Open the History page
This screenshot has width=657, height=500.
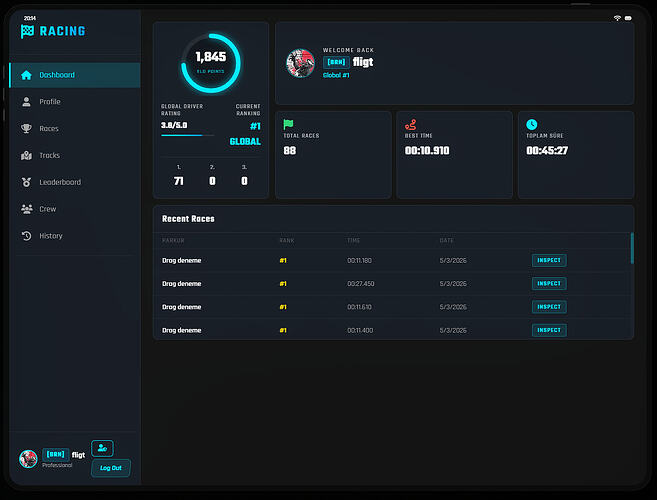point(75,236)
